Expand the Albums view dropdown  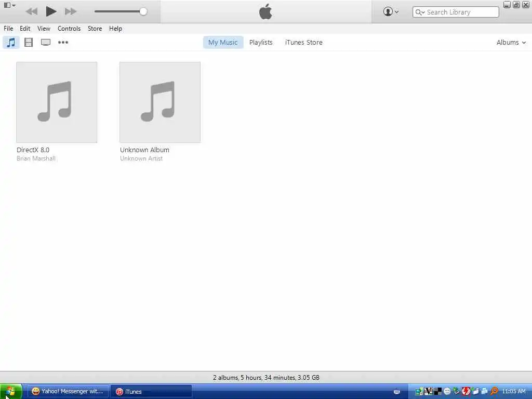coord(511,43)
